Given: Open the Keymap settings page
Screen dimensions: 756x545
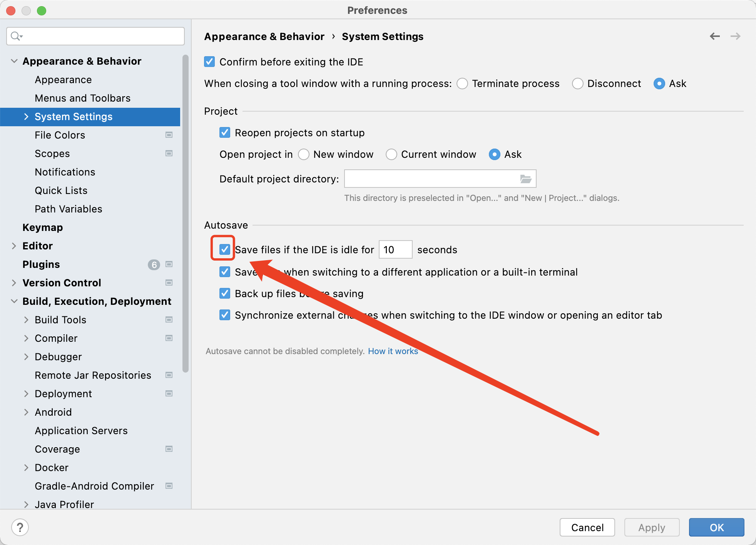Looking at the screenshot, I should pyautogui.click(x=42, y=227).
